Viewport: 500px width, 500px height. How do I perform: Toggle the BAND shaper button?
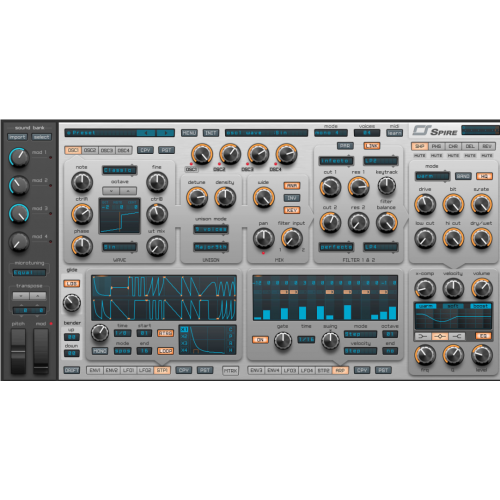click(x=463, y=176)
